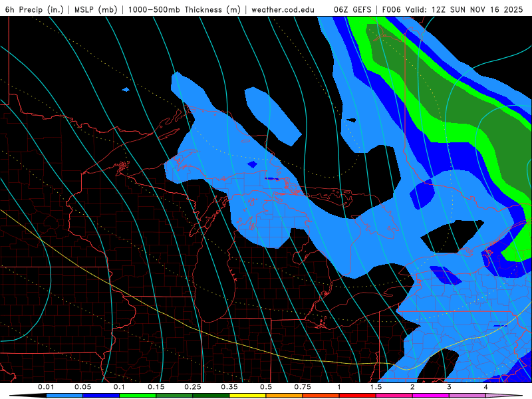Click the legend value 3
The height and width of the screenshot is (399, 532).
pyautogui.click(x=450, y=387)
